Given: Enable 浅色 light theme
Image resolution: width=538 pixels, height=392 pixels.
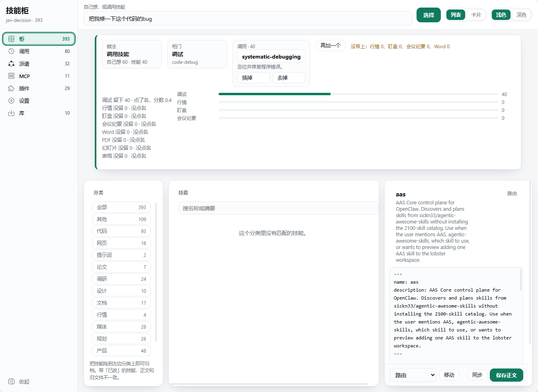Looking at the screenshot, I should click(x=501, y=15).
